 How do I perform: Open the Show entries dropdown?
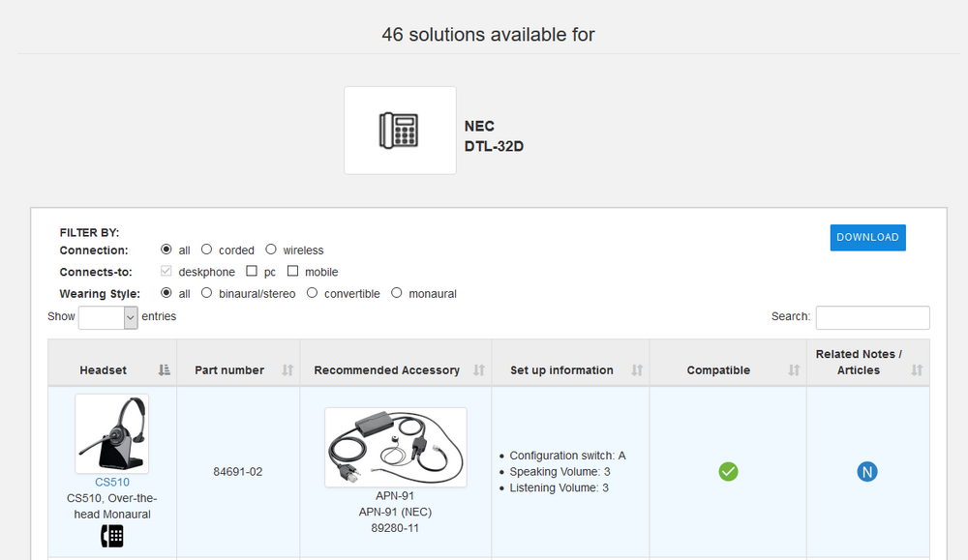point(108,317)
